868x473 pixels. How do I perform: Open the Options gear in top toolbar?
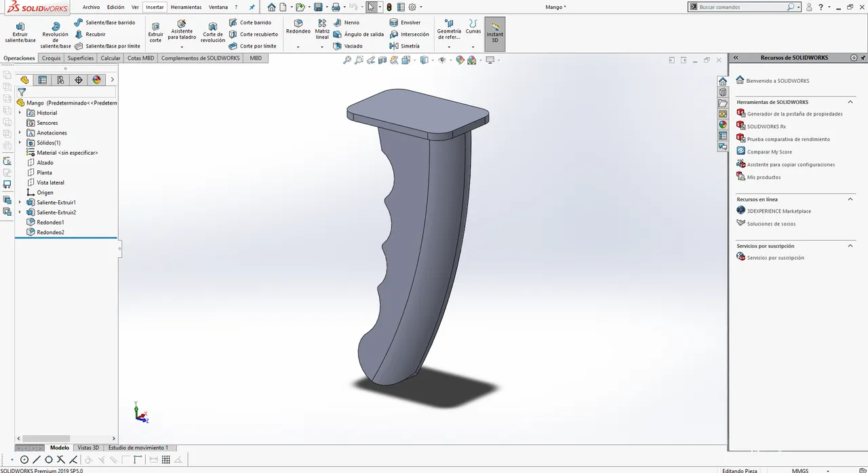pos(412,7)
